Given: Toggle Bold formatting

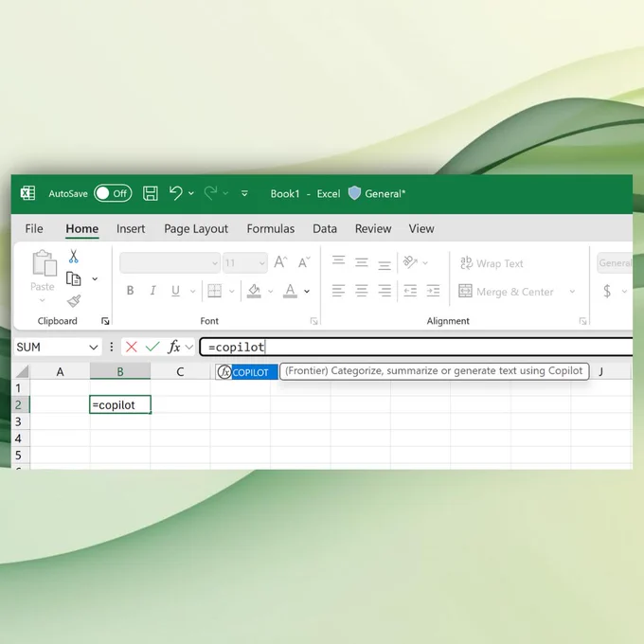Looking at the screenshot, I should pyautogui.click(x=130, y=291).
